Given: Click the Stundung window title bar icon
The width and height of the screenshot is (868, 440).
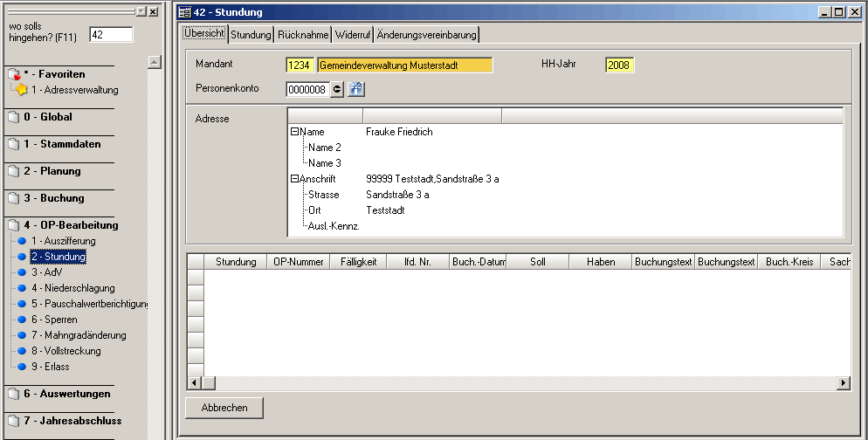Looking at the screenshot, I should pyautogui.click(x=184, y=12).
